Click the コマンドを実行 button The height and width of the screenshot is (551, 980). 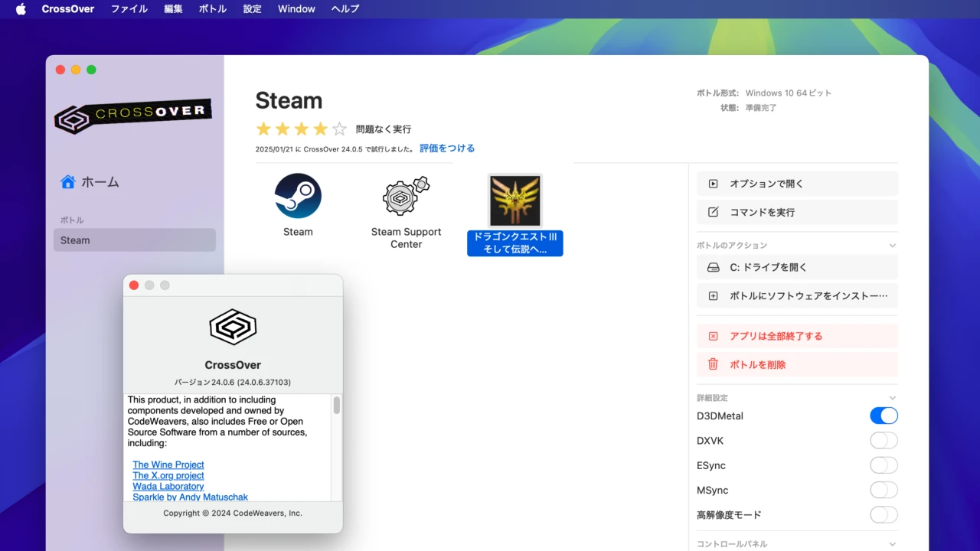point(797,212)
